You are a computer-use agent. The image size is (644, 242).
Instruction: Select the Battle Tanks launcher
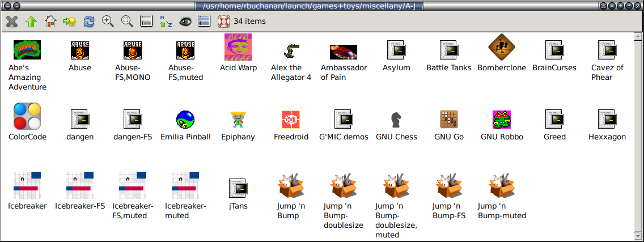click(x=448, y=50)
